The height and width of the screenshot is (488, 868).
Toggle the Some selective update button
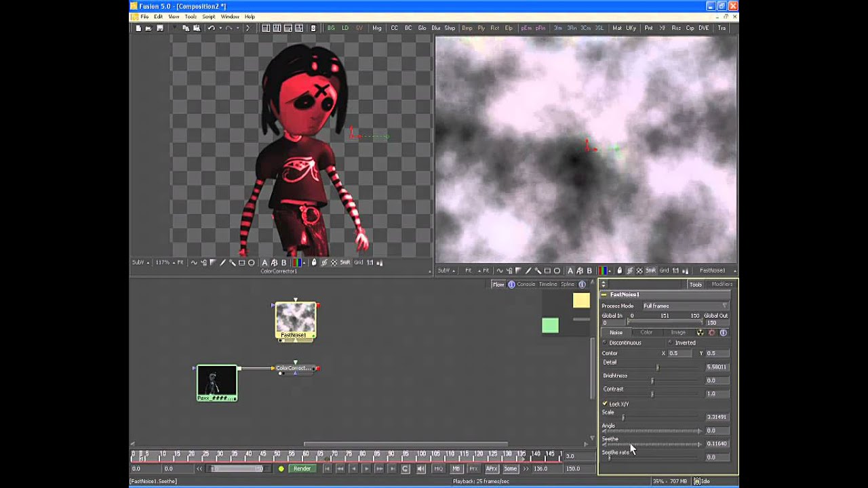pos(510,469)
